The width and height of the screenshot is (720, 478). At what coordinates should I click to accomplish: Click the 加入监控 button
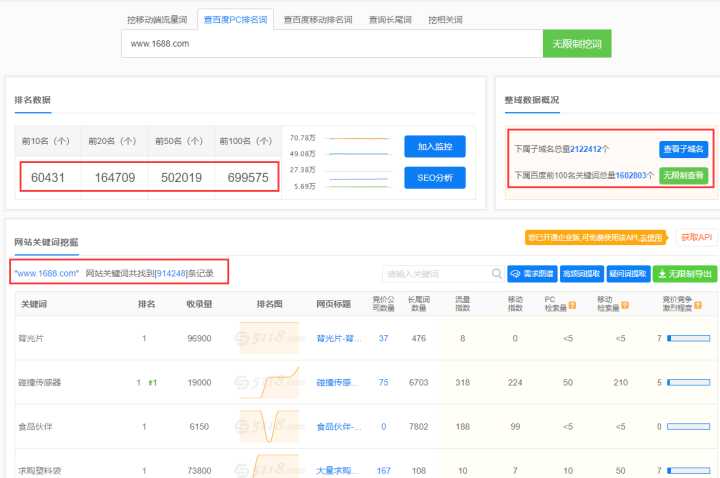point(435,146)
